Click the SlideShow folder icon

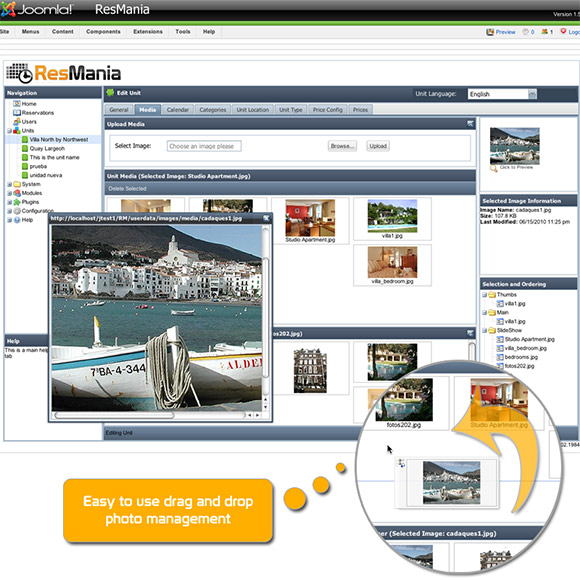click(x=492, y=330)
